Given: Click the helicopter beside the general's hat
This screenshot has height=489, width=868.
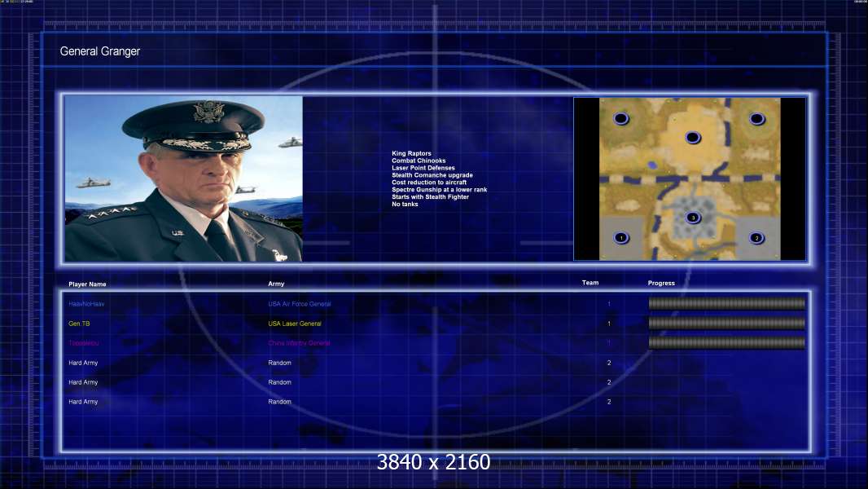Looking at the screenshot, I should [290, 143].
